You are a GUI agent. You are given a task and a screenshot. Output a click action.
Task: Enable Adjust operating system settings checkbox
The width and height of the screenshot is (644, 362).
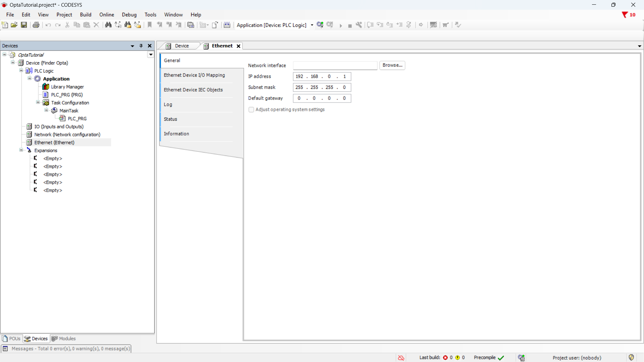[x=251, y=110]
